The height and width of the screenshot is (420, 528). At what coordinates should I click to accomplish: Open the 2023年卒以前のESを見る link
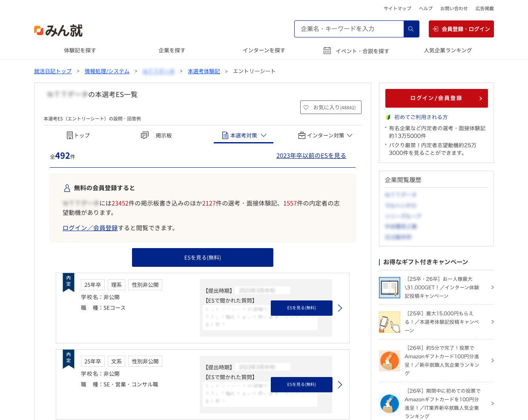(x=311, y=156)
